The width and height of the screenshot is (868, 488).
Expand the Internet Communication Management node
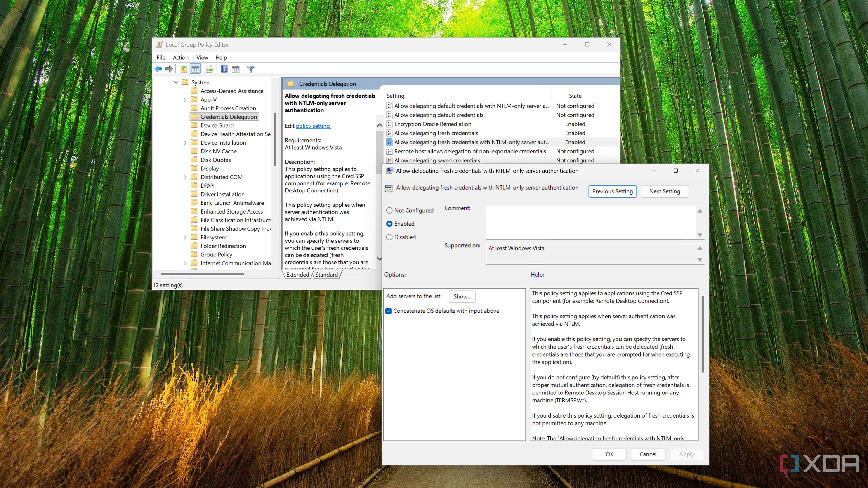pyautogui.click(x=185, y=263)
